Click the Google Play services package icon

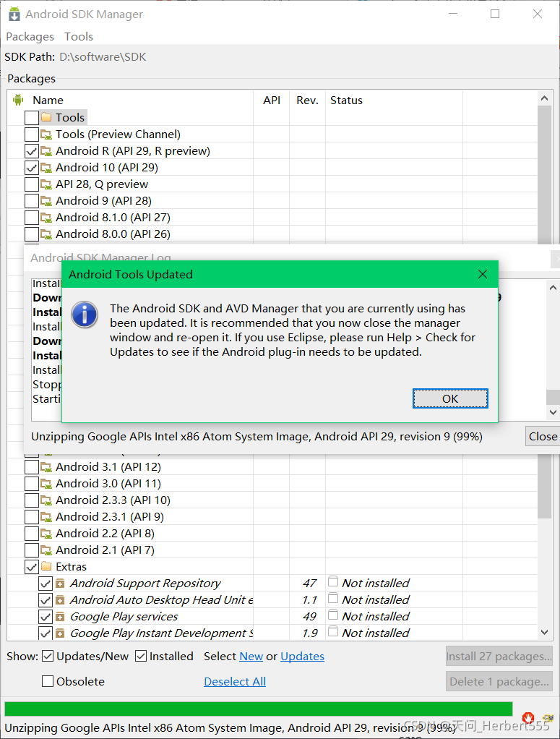[60, 617]
